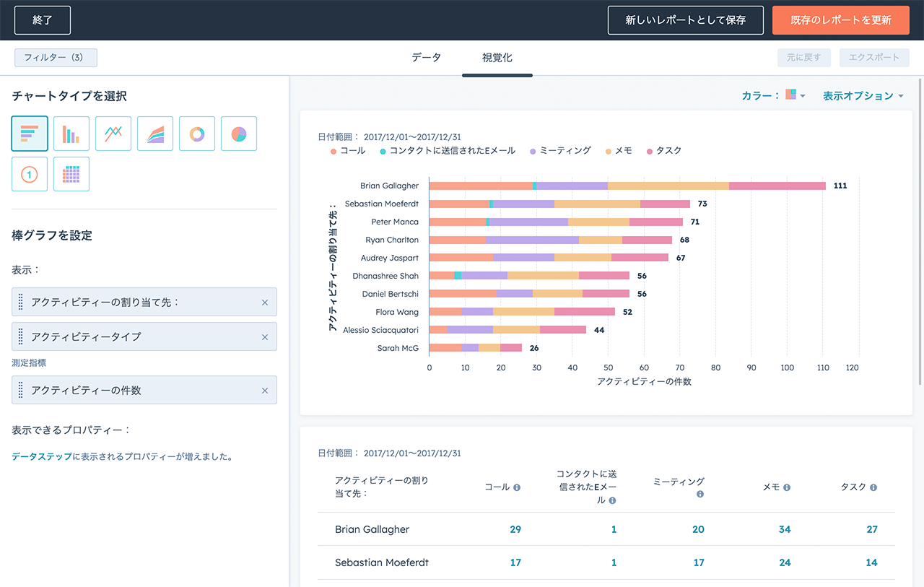Open the 視覚化 tab
This screenshot has width=924, height=587.
coord(497,58)
